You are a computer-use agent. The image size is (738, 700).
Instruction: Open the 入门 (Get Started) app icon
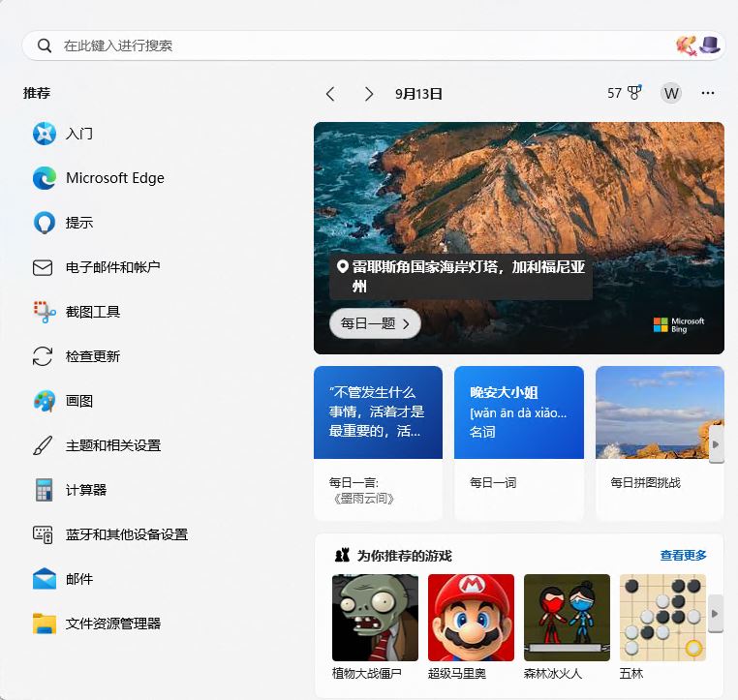tap(45, 134)
